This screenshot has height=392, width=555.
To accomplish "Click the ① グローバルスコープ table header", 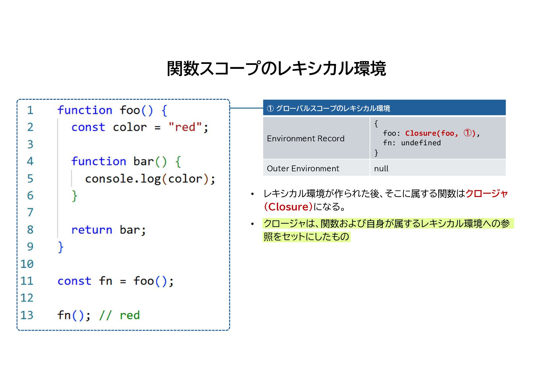I will 384,108.
